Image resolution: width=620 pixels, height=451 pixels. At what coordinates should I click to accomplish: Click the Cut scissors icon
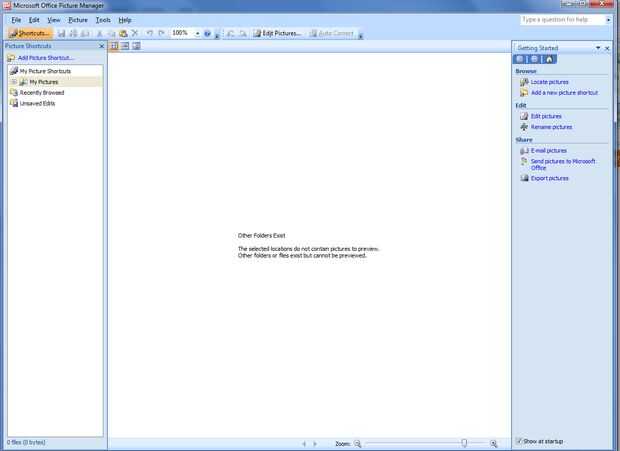(x=100, y=34)
